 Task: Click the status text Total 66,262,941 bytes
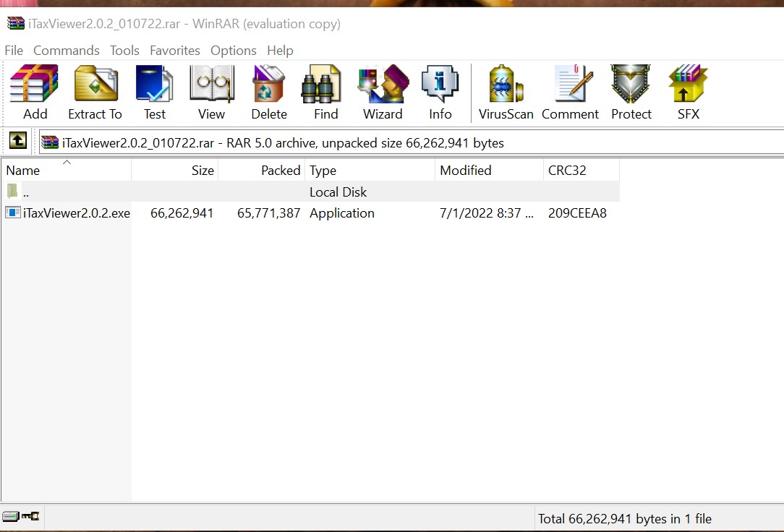pos(624,519)
